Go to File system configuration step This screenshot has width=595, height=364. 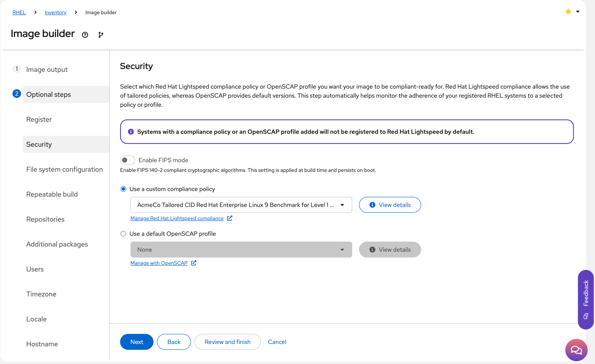pos(64,169)
